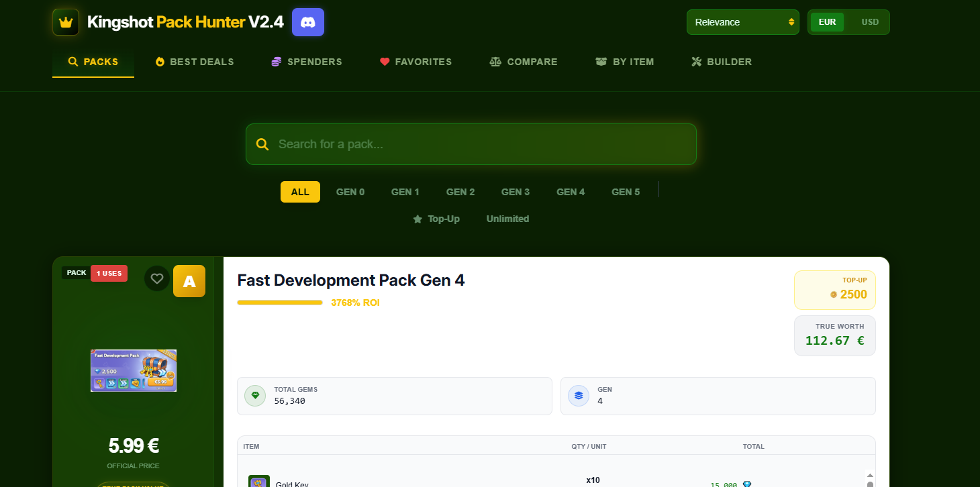Click the Gold Key item icon
Viewport: 980px width, 487px height.
(x=259, y=482)
